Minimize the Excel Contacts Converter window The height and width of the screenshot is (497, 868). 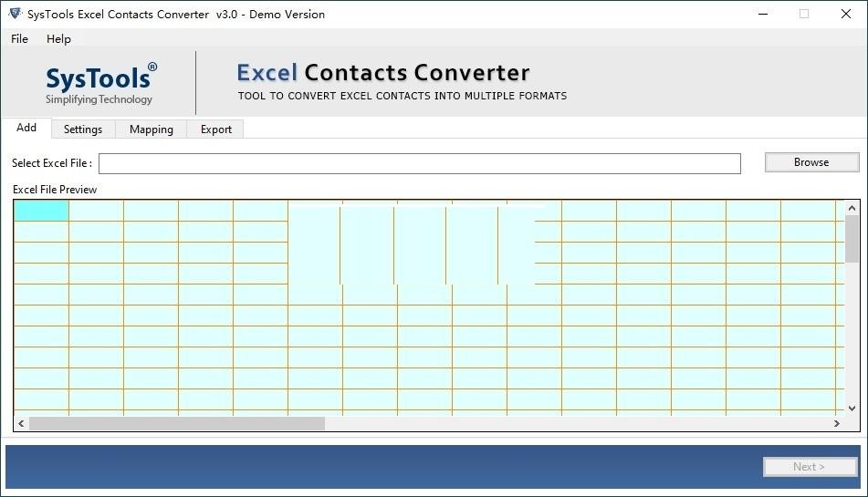click(763, 14)
